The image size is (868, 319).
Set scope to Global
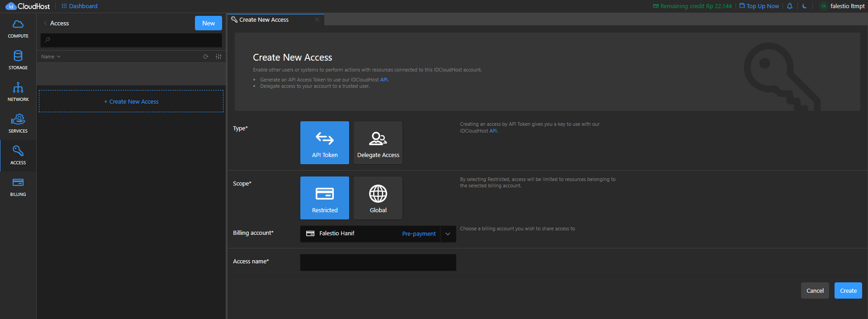click(x=378, y=198)
